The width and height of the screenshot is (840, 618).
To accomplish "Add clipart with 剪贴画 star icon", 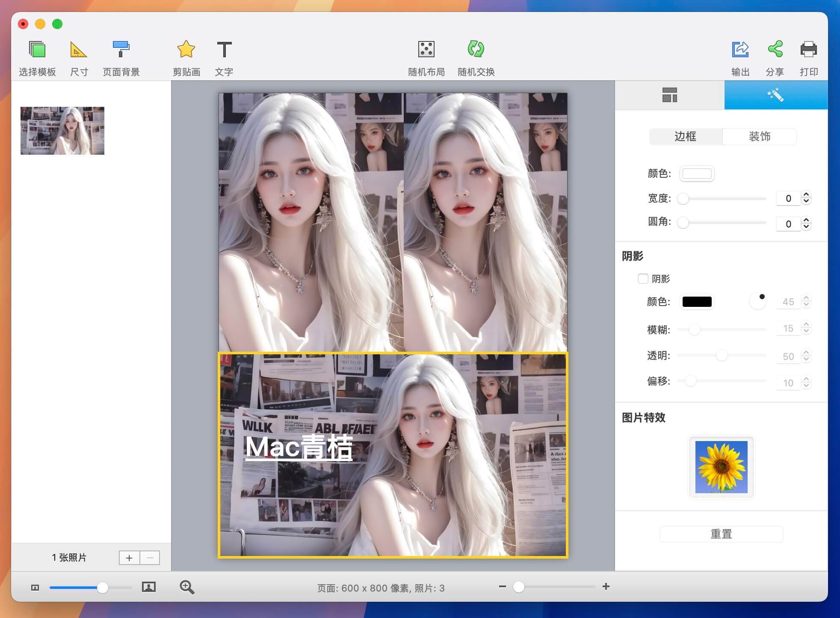I will point(186,50).
